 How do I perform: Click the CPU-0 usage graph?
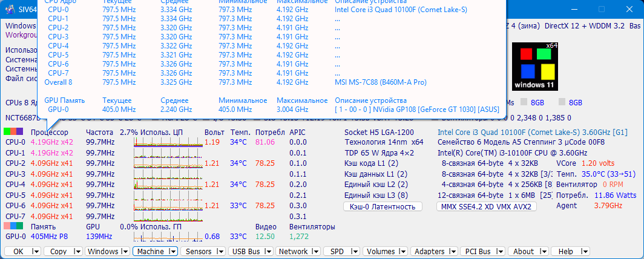[x=168, y=142]
